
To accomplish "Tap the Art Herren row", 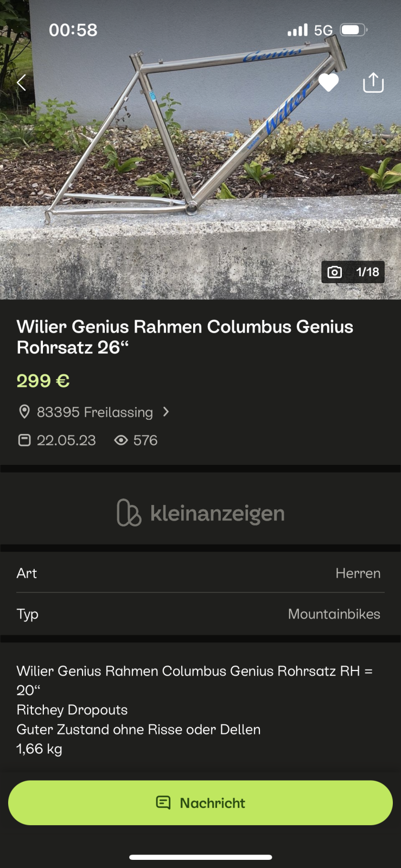I will pos(200,573).
